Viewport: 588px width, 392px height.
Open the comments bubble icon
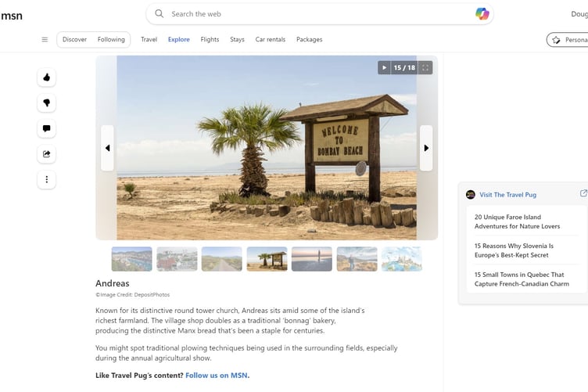pyautogui.click(x=46, y=128)
